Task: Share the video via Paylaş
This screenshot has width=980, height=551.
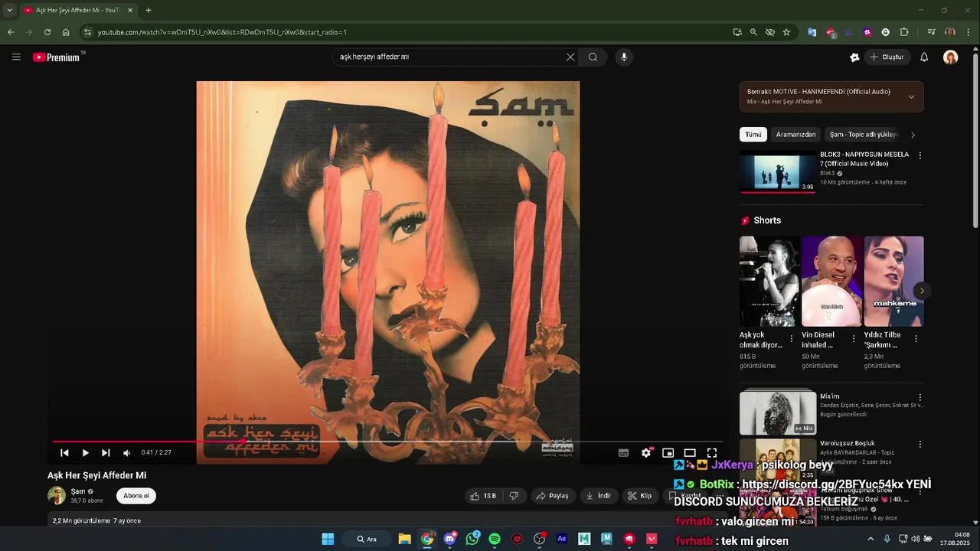Action: [552, 496]
